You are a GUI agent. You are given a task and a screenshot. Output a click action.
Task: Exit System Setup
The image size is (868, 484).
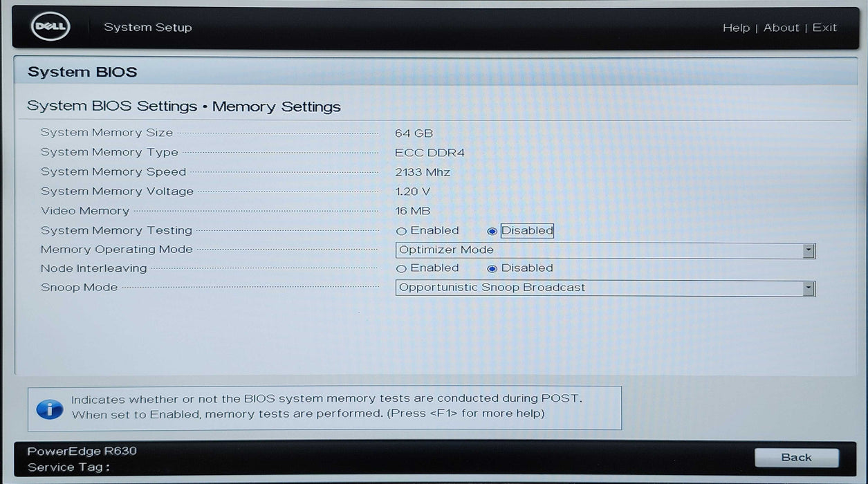824,28
